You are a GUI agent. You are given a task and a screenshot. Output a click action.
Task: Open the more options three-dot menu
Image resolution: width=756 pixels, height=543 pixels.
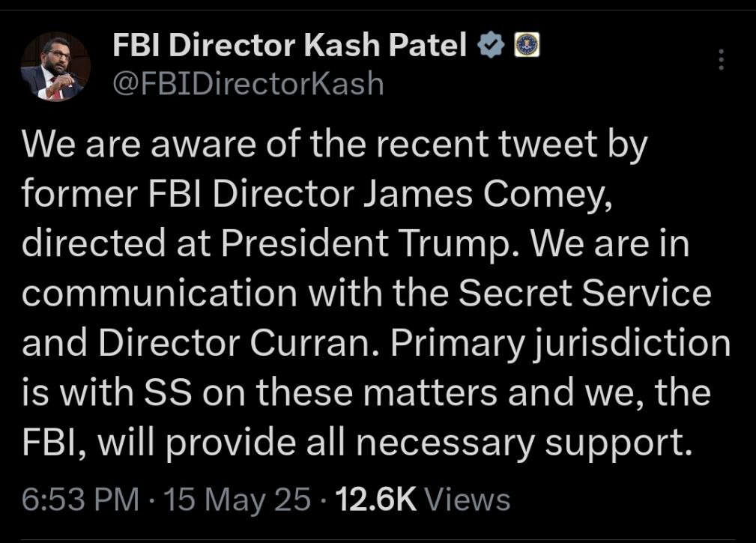click(722, 59)
